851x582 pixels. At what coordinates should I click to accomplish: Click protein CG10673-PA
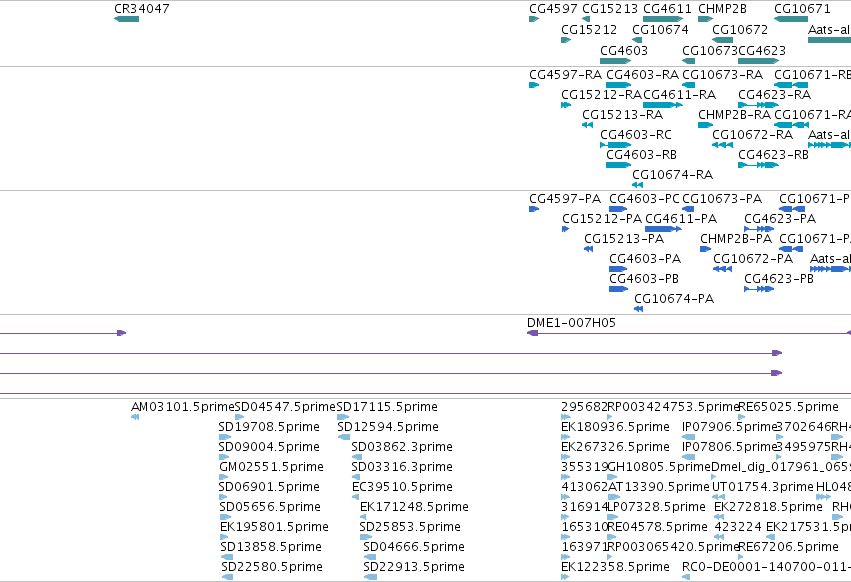[722, 199]
